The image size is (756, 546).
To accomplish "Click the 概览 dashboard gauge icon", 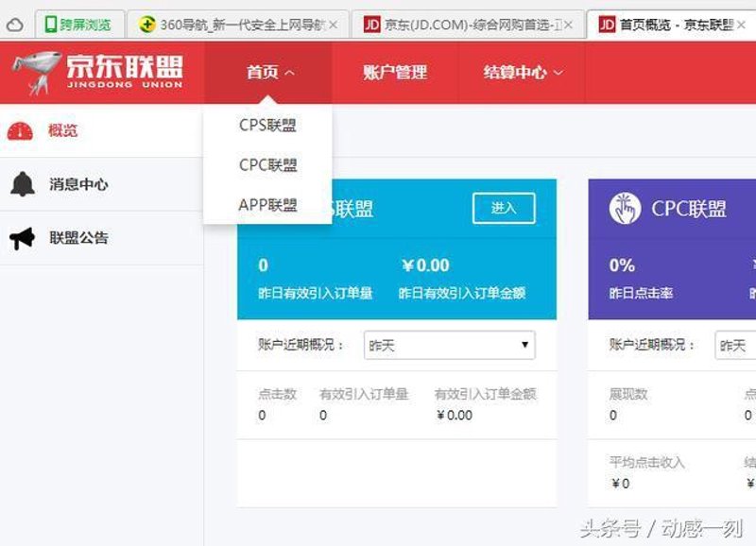I will [20, 131].
